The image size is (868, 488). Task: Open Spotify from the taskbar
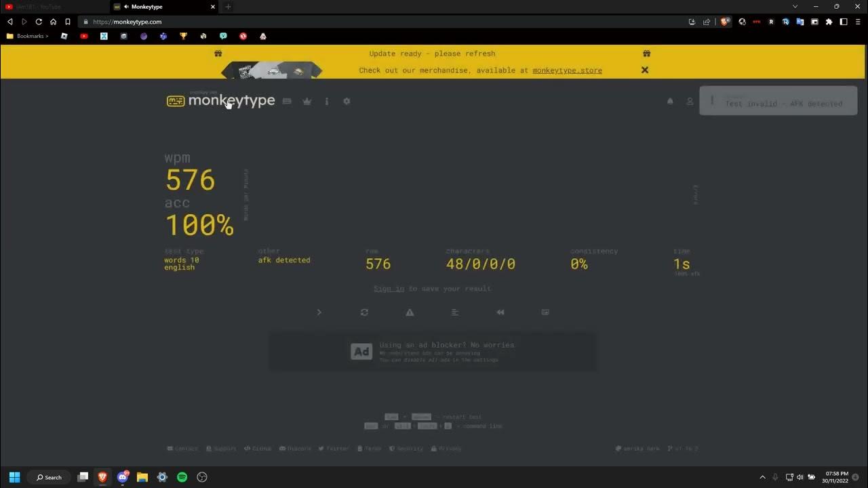coord(182,477)
